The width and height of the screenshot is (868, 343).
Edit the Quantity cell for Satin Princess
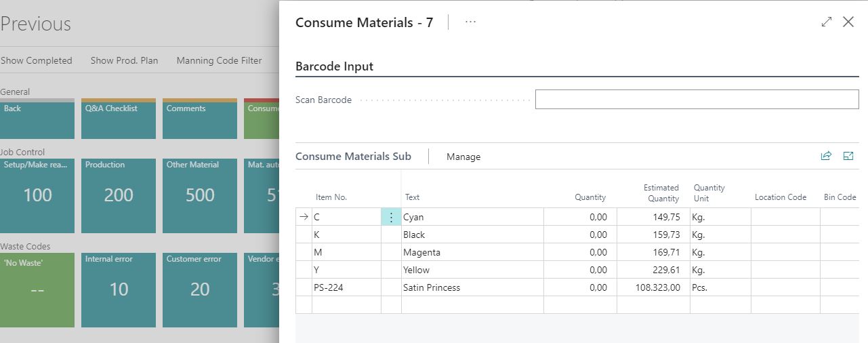[580, 287]
